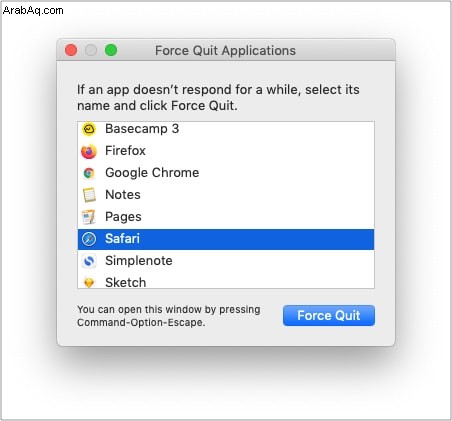
Task: Choose the Google Chrome icon
Action: click(x=89, y=173)
